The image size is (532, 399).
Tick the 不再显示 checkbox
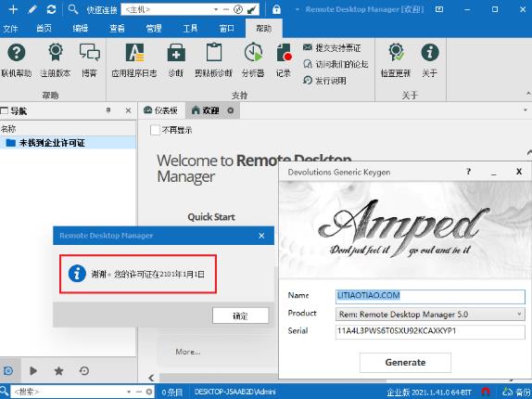pyautogui.click(x=155, y=130)
